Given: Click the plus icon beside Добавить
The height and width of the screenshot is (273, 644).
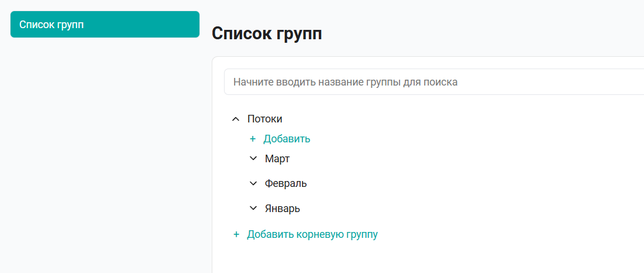Looking at the screenshot, I should [253, 139].
